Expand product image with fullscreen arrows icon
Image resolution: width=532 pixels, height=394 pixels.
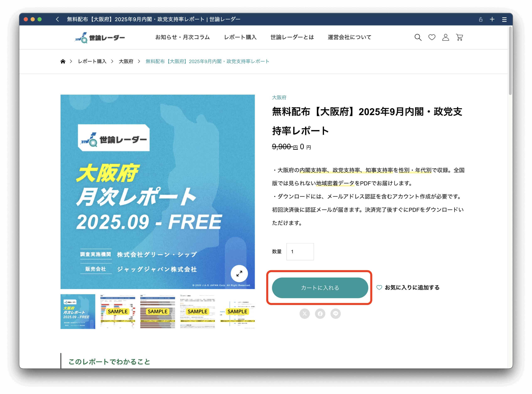point(239,274)
